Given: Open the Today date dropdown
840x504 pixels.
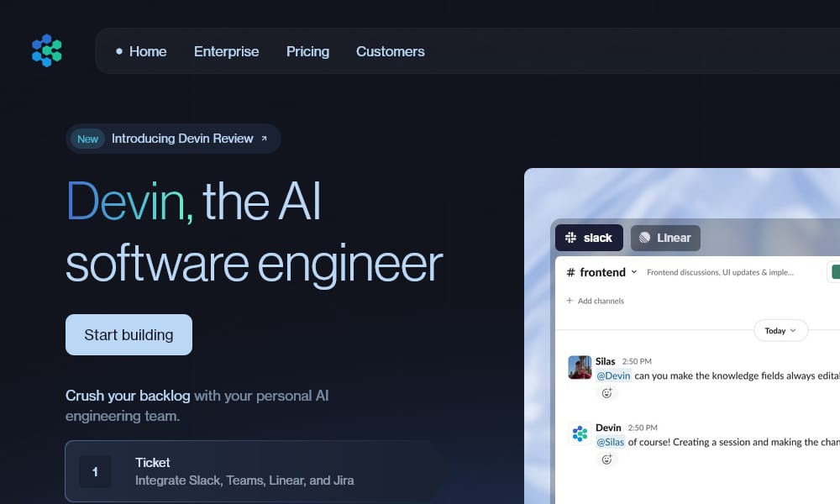Looking at the screenshot, I should pyautogui.click(x=780, y=330).
